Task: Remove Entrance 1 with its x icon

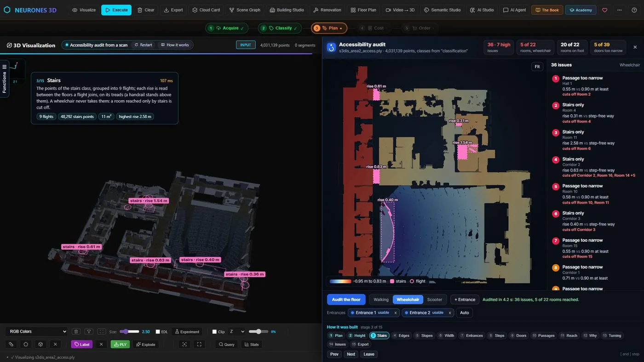Action: click(395, 312)
